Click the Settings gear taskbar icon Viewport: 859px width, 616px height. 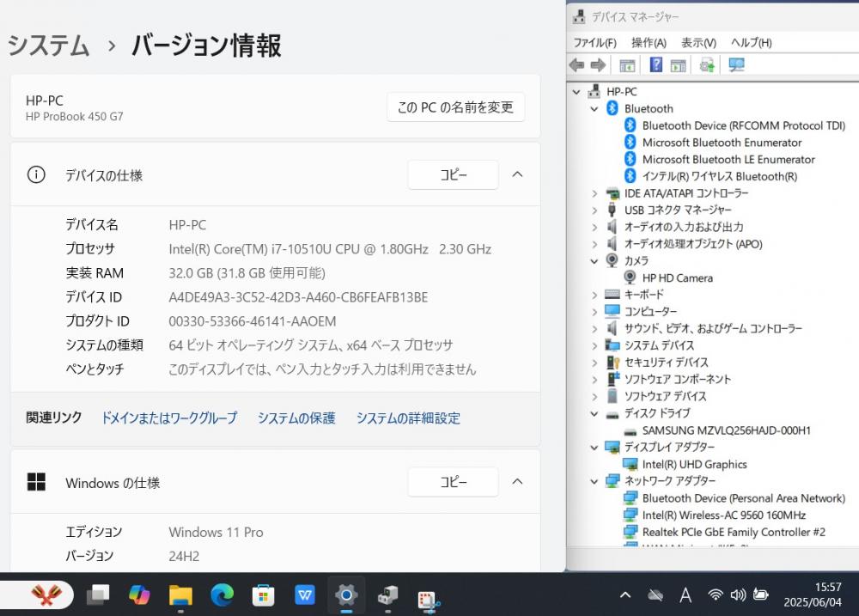(346, 595)
